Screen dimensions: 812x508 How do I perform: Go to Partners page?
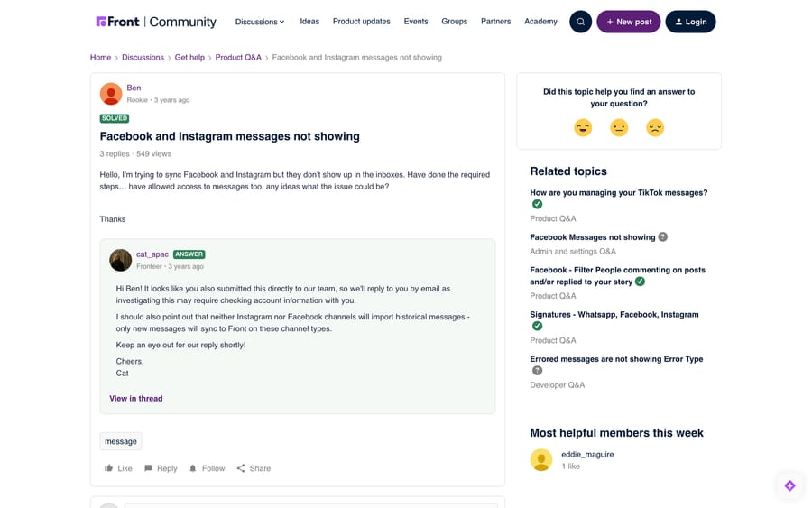tap(495, 22)
